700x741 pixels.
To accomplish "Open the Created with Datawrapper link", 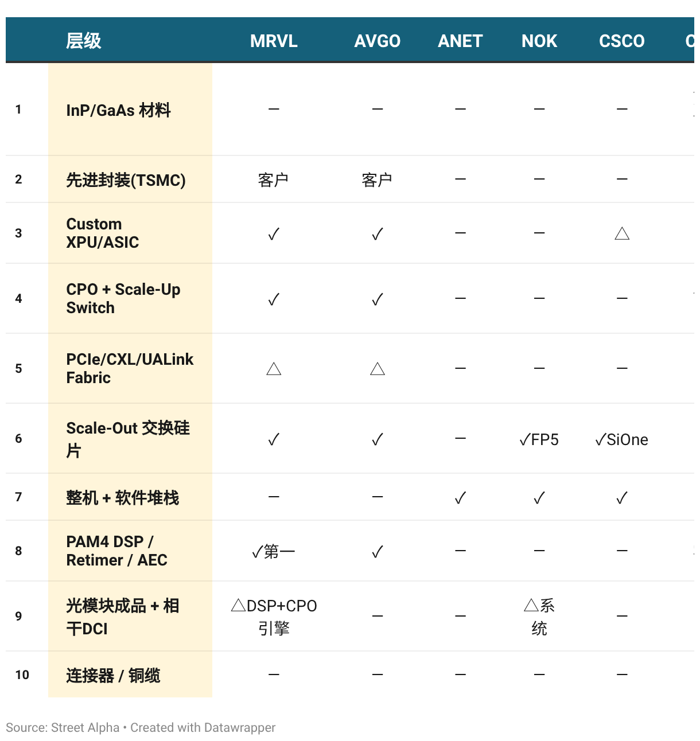I will [x=203, y=727].
